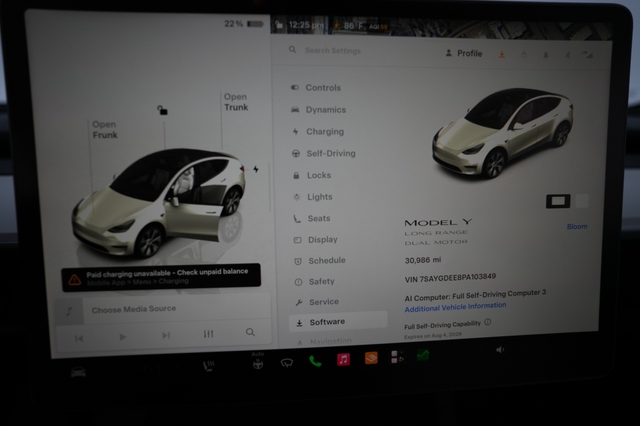Tap the 22% battery indicator
The height and width of the screenshot is (426, 640).
[x=244, y=24]
